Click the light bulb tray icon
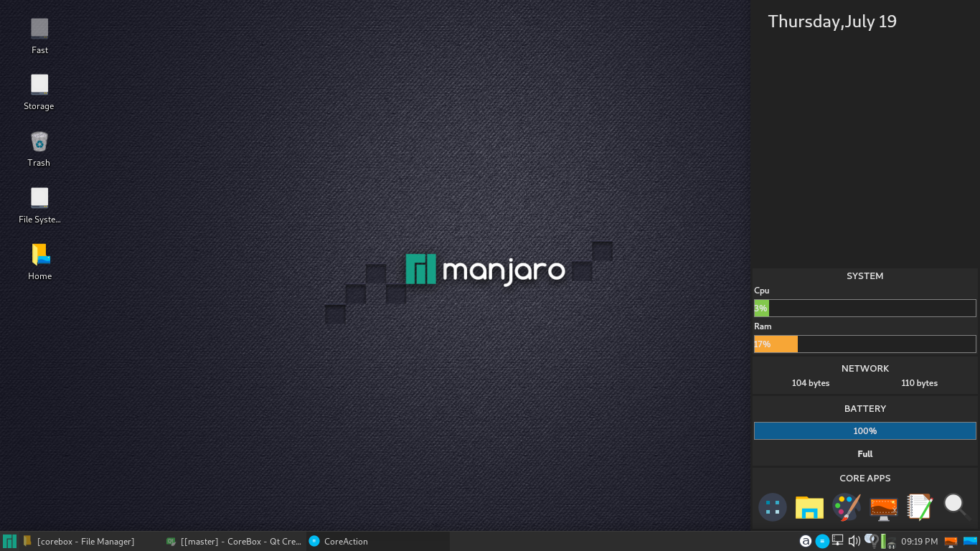 click(x=871, y=540)
